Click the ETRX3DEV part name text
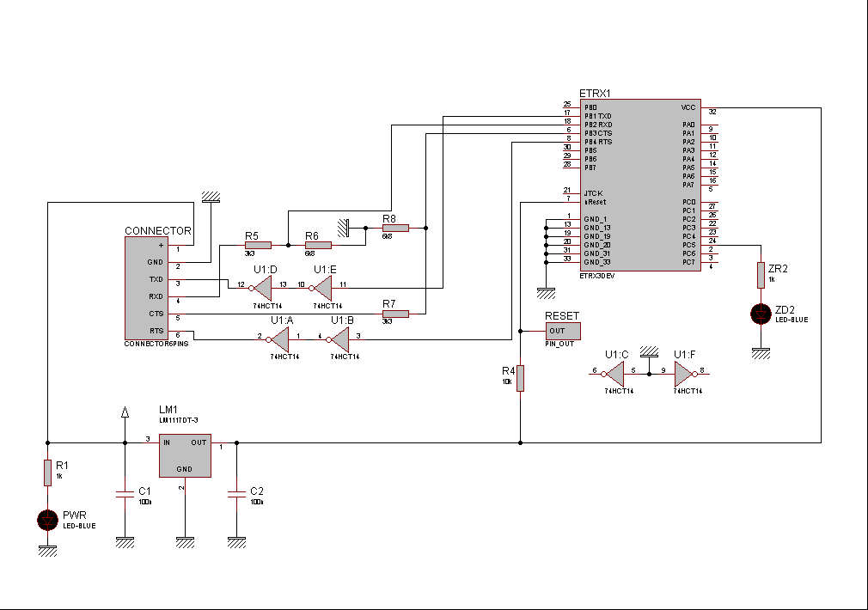Viewport: 868px width, 610px height. (x=596, y=276)
